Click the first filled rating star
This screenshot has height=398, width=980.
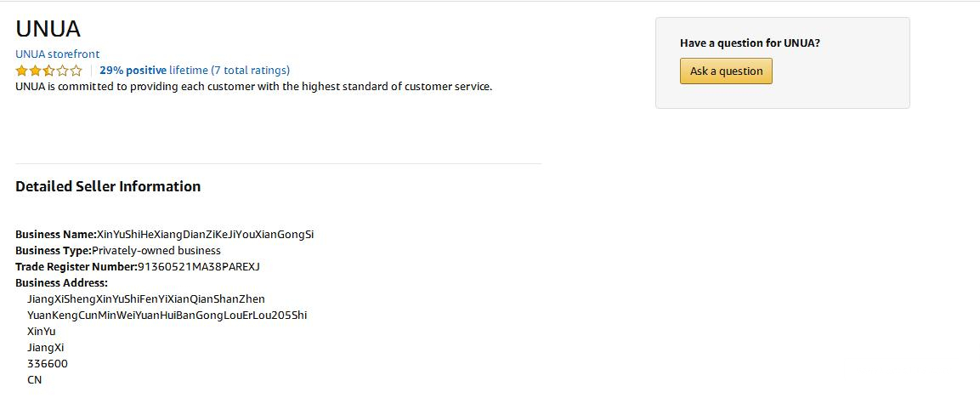pyautogui.click(x=22, y=71)
